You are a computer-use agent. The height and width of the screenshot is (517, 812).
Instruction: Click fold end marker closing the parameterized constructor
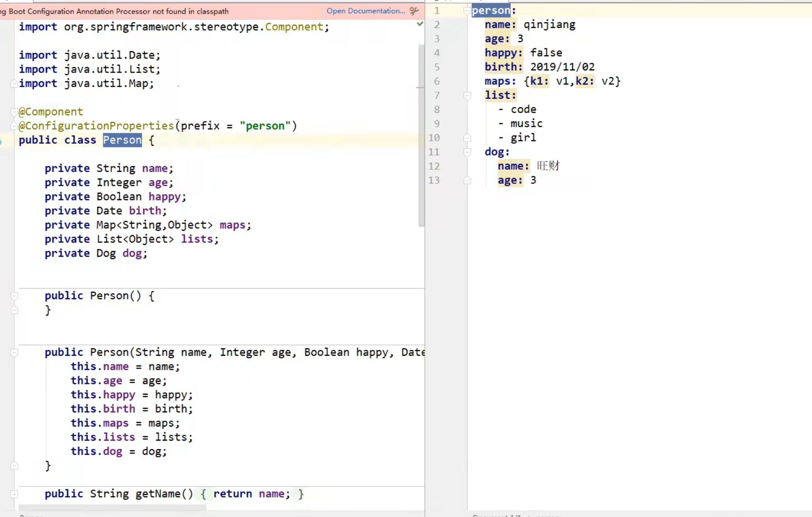coord(14,466)
